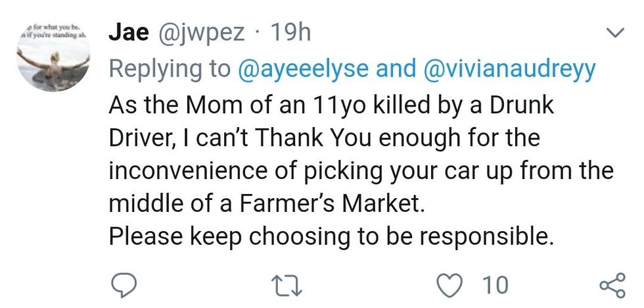Click the "Replying to" label
Image resolution: width=644 pixels, height=308 pixels.
pos(168,68)
